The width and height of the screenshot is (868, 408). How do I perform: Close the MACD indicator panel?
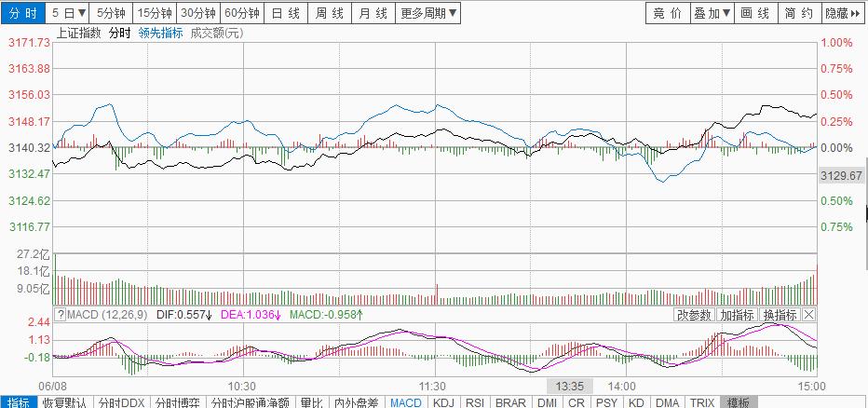tap(808, 315)
